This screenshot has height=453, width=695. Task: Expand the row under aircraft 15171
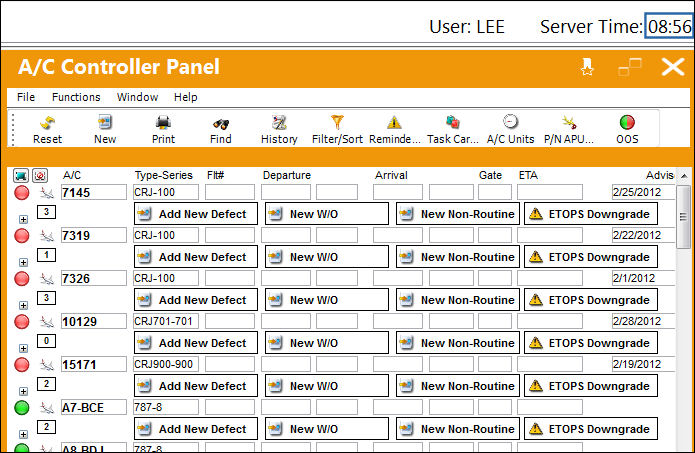coord(23,391)
